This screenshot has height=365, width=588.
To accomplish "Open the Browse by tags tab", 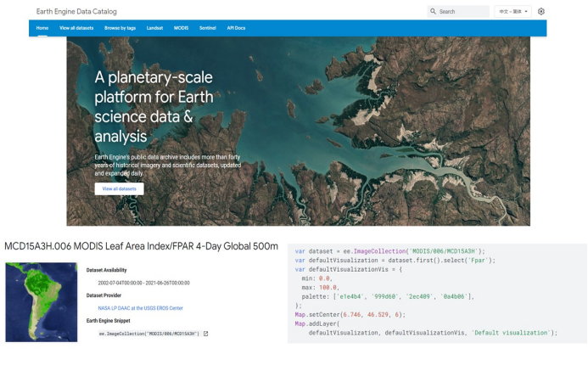I will point(120,28).
